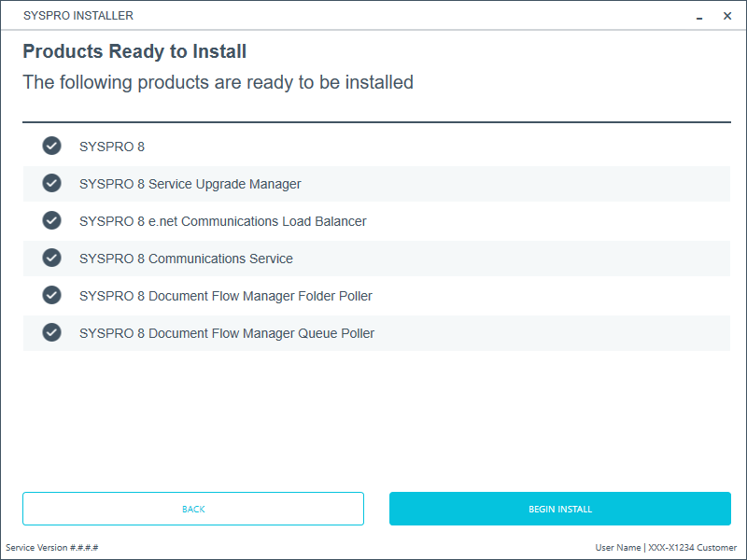Click the Queue Poller checkmark icon
Image resolution: width=747 pixels, height=560 pixels.
[51, 332]
